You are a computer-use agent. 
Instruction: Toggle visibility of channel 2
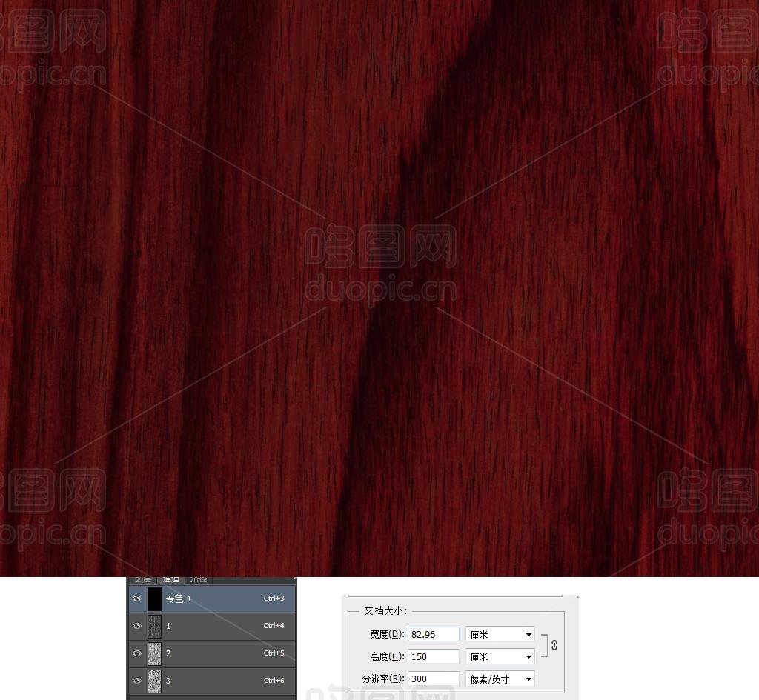pos(137,653)
